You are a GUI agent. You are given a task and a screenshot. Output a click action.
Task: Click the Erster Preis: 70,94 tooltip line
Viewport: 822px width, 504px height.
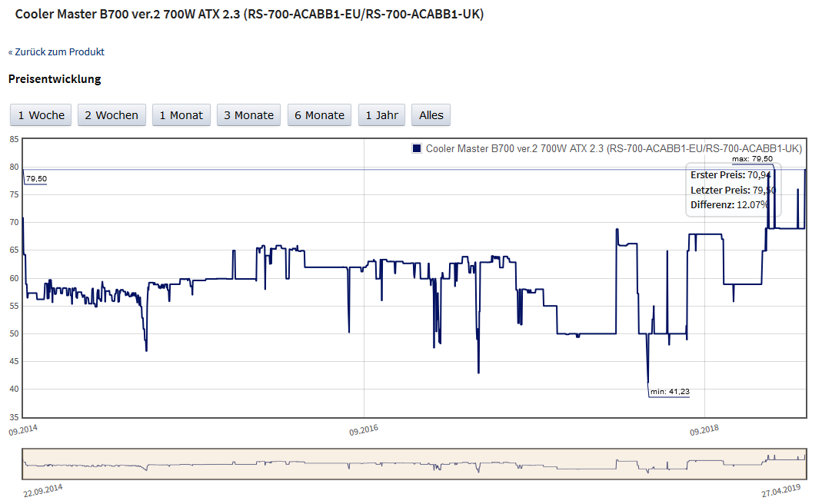[730, 175]
